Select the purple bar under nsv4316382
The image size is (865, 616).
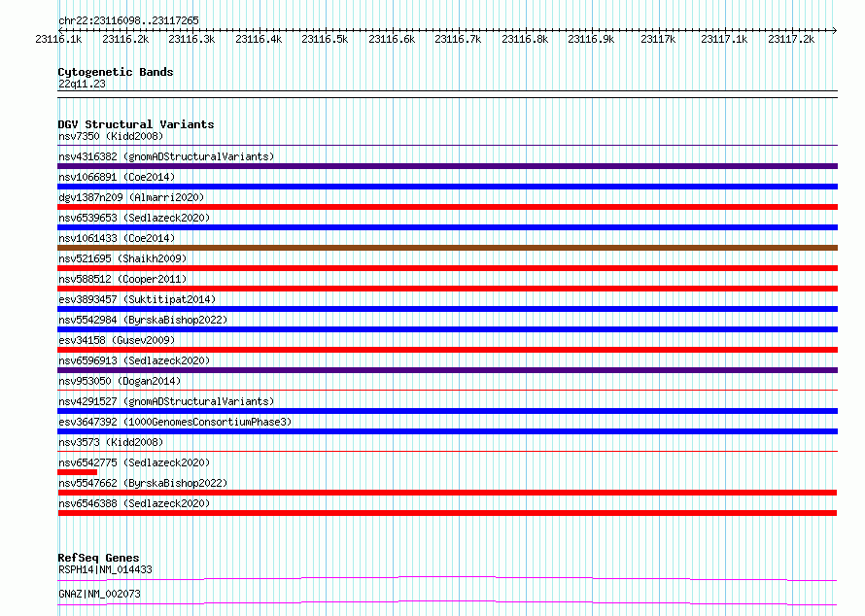click(x=447, y=166)
